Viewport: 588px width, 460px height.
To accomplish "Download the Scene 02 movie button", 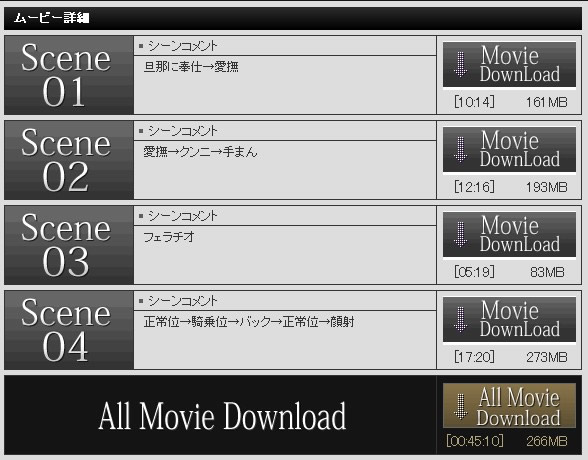I will [509, 150].
